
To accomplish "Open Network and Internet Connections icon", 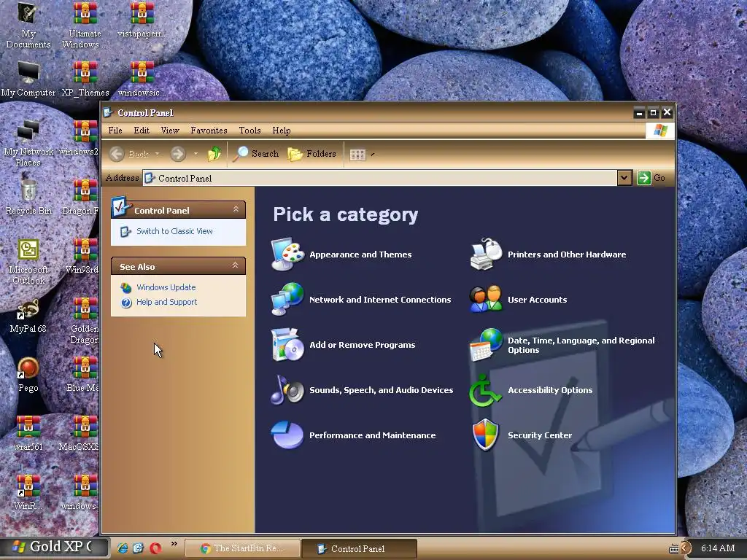I will [287, 299].
